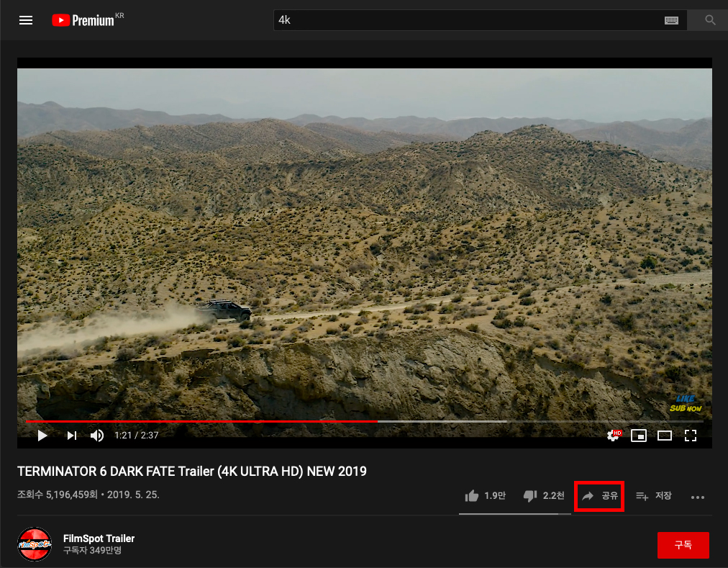The image size is (728, 568).
Task: Click the TERMINATOR 6 DARK FATE title
Action: pyautogui.click(x=192, y=472)
